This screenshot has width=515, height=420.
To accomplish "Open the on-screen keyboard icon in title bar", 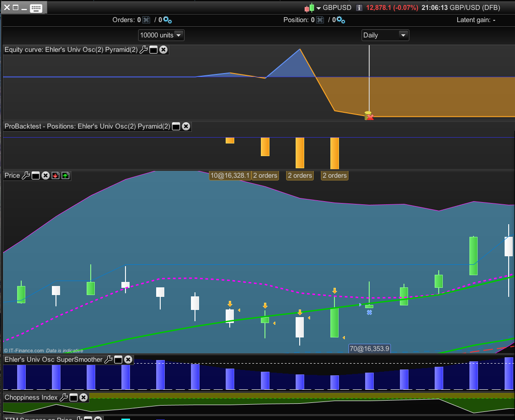I will [37, 8].
